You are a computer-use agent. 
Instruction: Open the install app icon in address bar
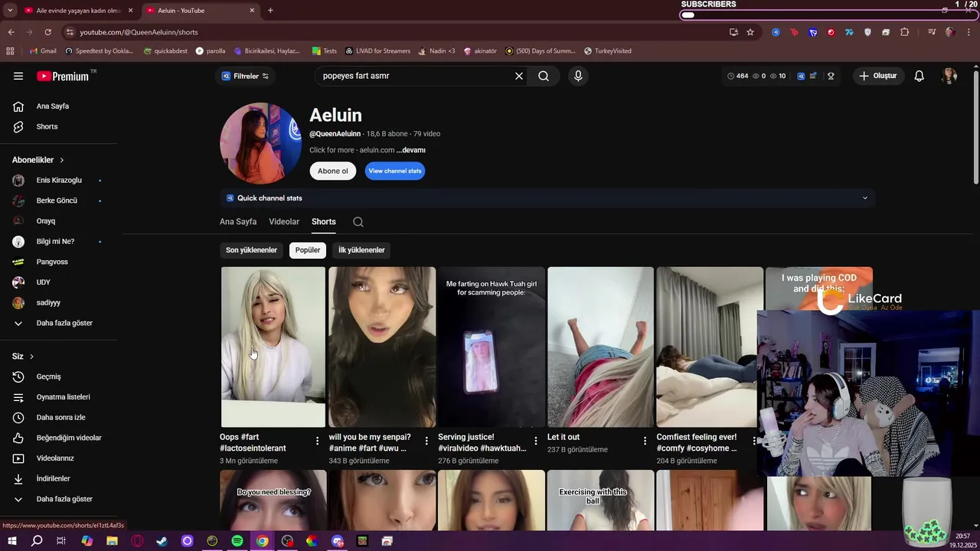pos(733,32)
